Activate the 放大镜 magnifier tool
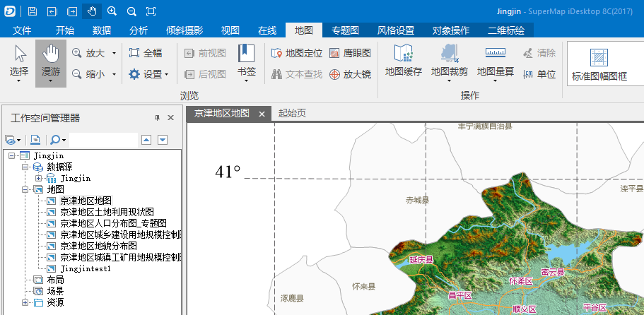 click(351, 74)
